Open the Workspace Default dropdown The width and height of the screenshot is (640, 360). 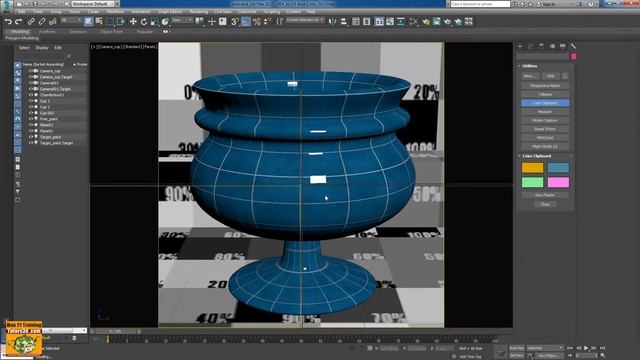pyautogui.click(x=94, y=4)
